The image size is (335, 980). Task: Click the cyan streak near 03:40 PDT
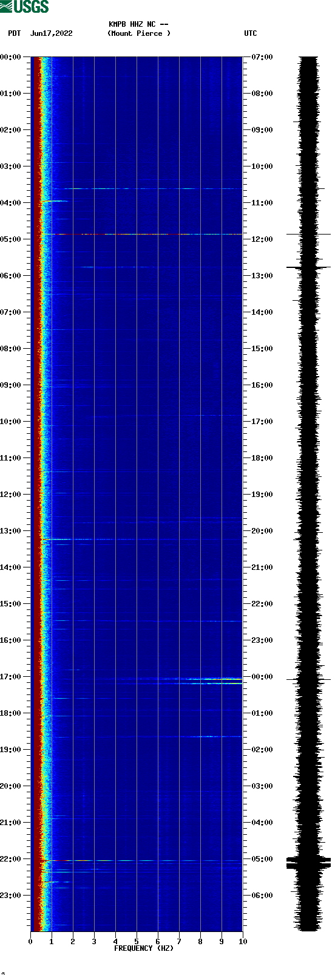tap(152, 188)
